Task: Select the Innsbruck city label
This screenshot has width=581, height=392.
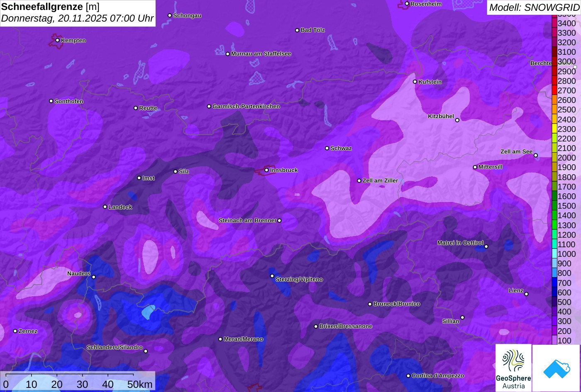Action: [x=284, y=170]
